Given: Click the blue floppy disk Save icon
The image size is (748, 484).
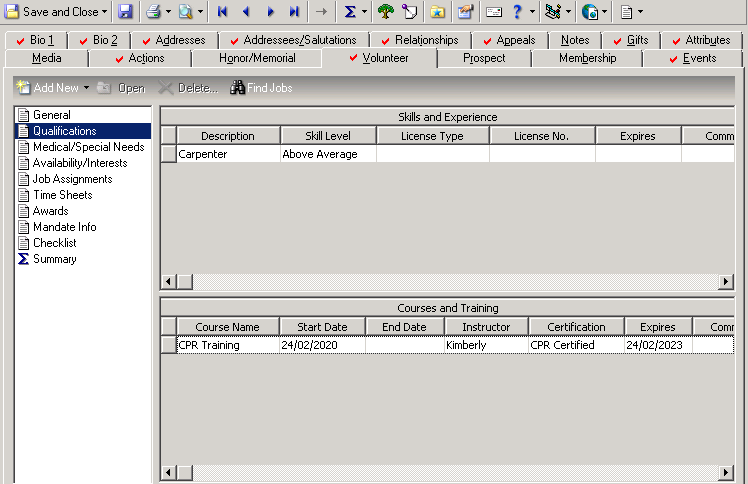Looking at the screenshot, I should [125, 11].
